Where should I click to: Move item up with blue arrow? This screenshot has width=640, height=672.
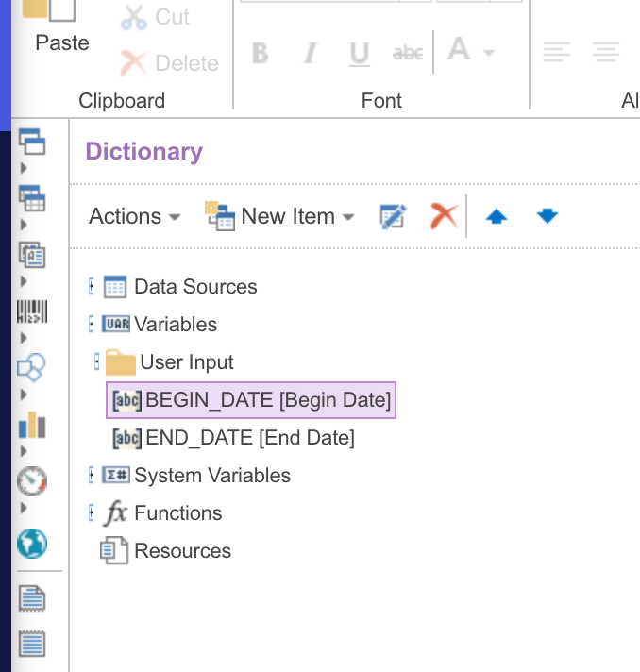click(497, 217)
